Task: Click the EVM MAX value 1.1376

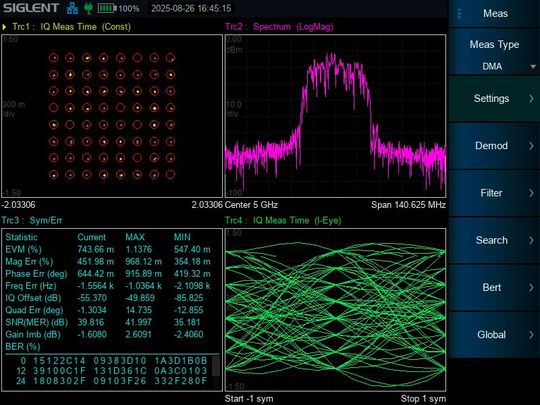Action: pos(138,249)
